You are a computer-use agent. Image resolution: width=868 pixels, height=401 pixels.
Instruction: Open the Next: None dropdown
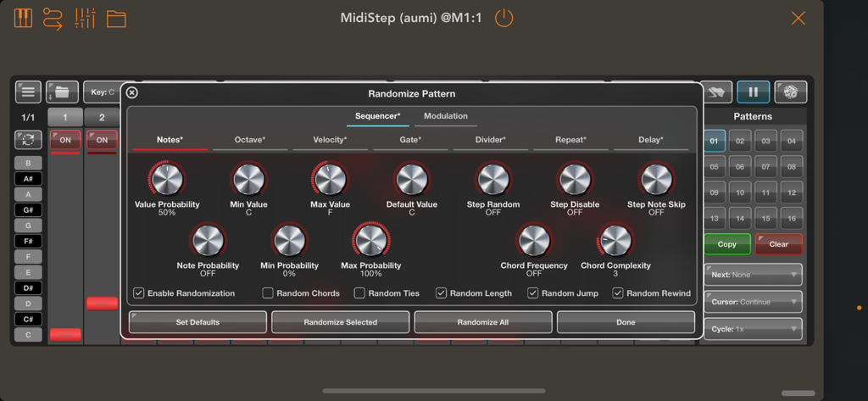coord(753,275)
